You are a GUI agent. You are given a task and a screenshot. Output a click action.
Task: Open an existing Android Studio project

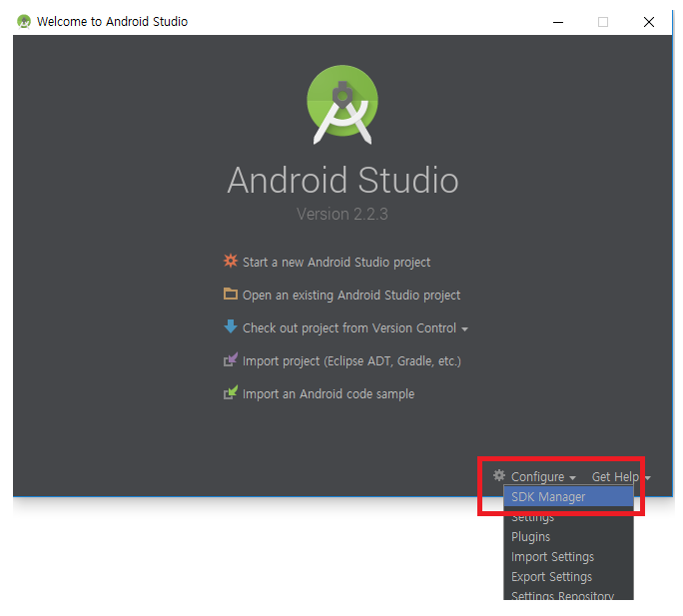point(351,296)
